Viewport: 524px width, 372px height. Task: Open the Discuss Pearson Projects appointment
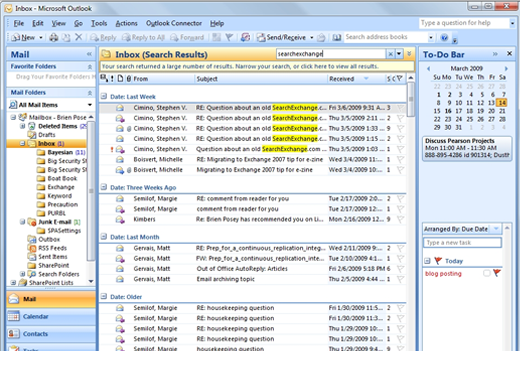[467, 148]
